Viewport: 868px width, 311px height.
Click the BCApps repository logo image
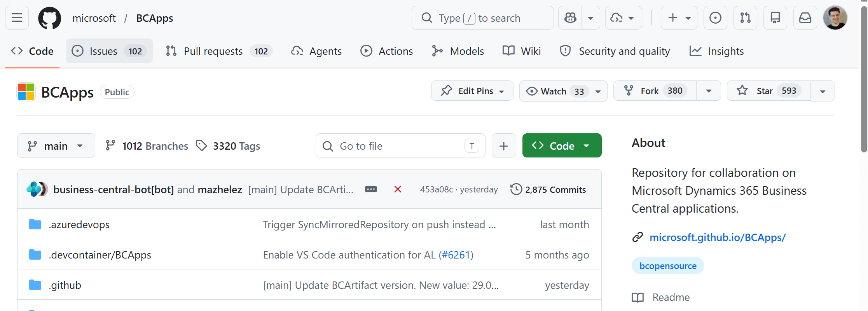[26, 92]
